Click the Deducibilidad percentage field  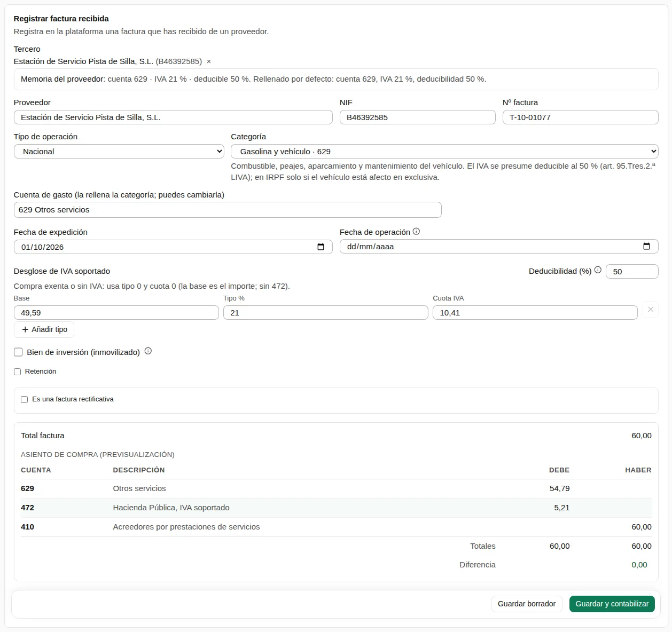(632, 271)
